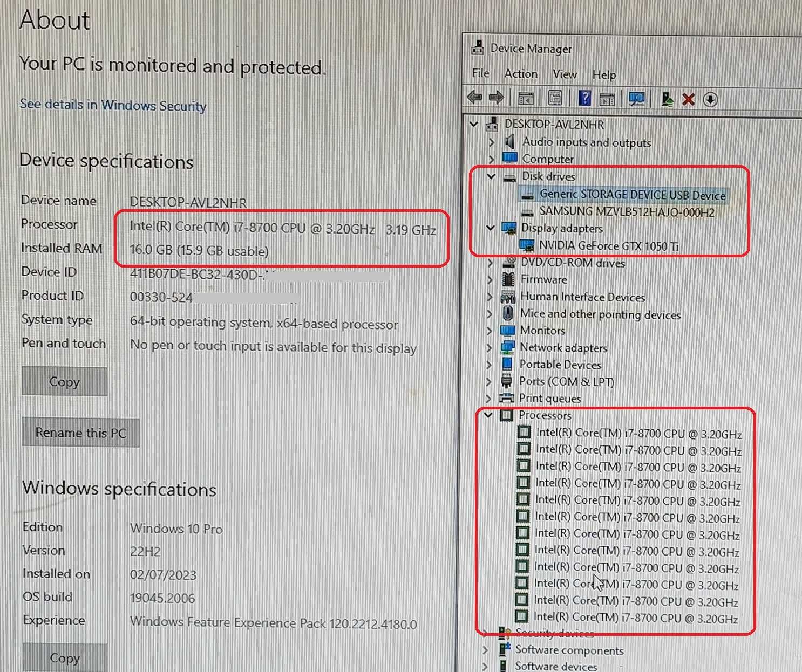
Task: Click the mouse icon for Mice and pointing devices
Action: (x=508, y=313)
